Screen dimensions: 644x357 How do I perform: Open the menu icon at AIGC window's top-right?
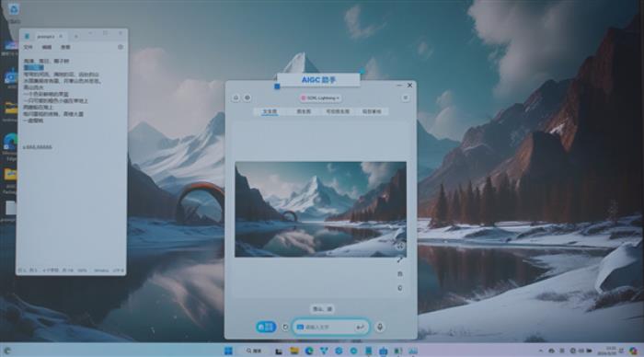click(x=406, y=98)
